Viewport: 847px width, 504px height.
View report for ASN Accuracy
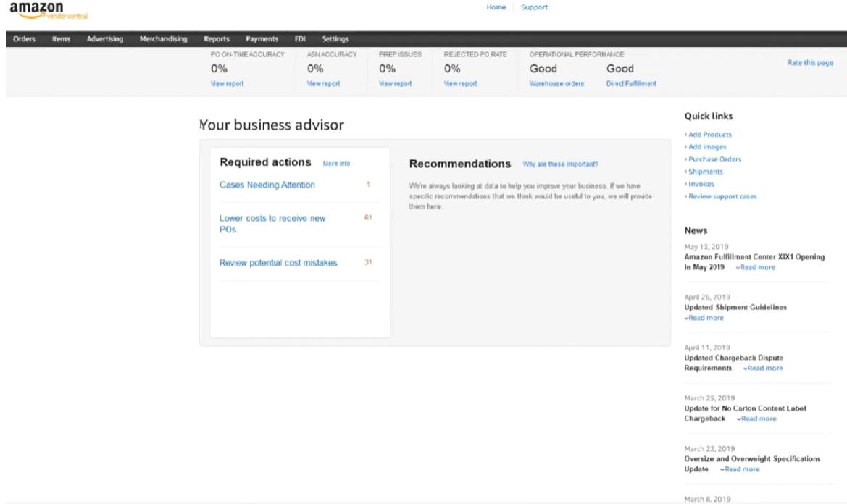(x=323, y=84)
